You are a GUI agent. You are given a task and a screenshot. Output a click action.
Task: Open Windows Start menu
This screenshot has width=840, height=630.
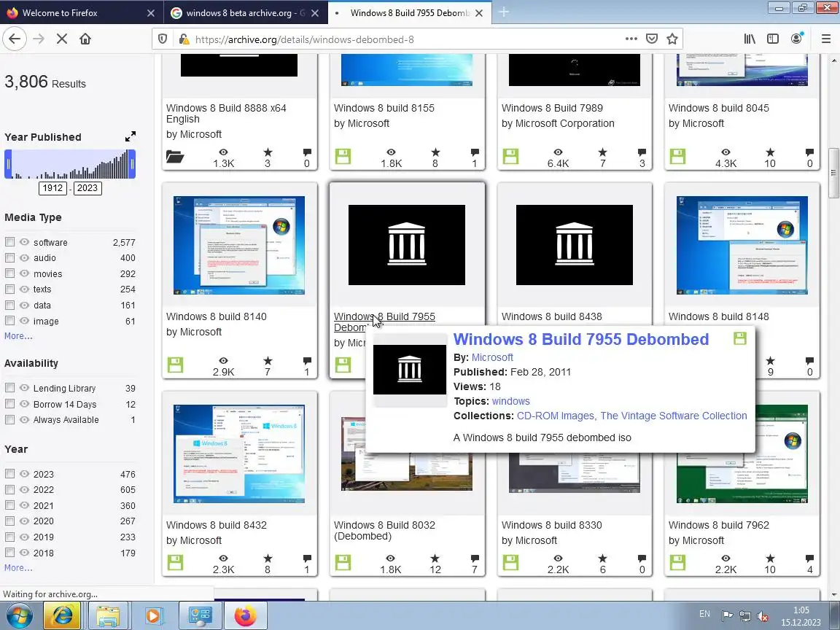(19, 615)
